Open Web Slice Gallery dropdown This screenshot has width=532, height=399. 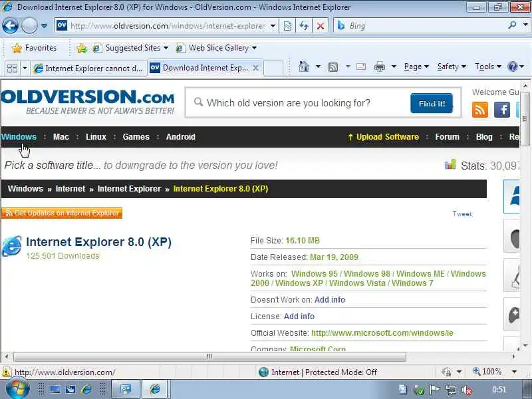click(217, 48)
